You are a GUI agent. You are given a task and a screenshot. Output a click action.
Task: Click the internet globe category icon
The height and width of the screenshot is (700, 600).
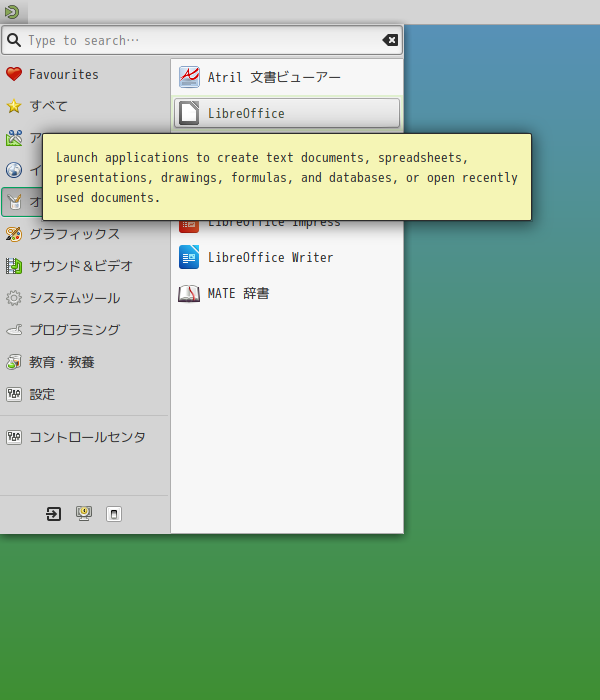click(14, 170)
